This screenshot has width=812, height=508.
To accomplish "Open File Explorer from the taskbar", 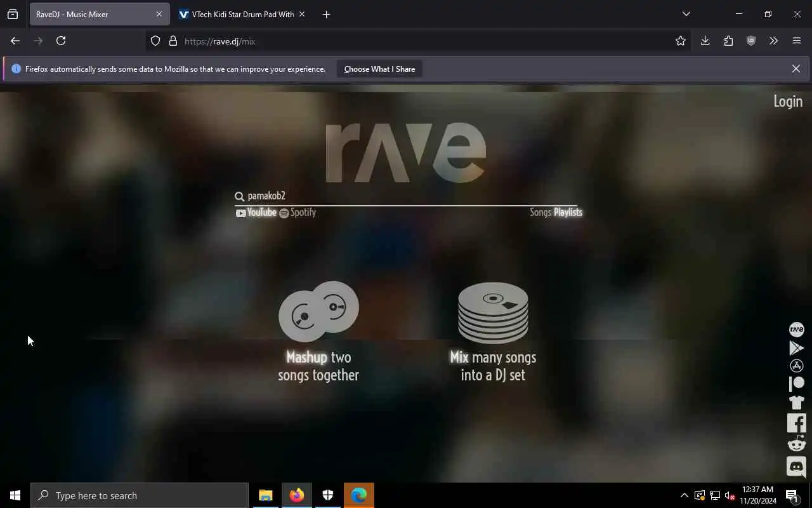I will 266,495.
